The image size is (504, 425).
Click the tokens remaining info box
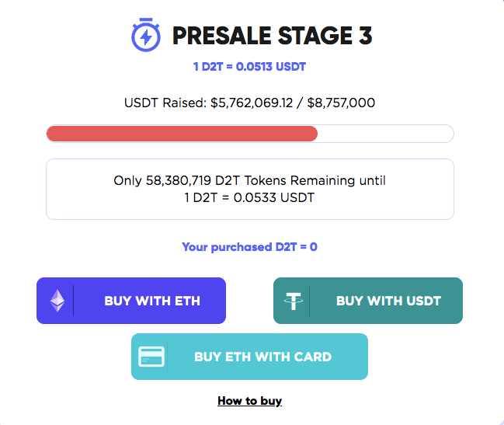pos(250,189)
